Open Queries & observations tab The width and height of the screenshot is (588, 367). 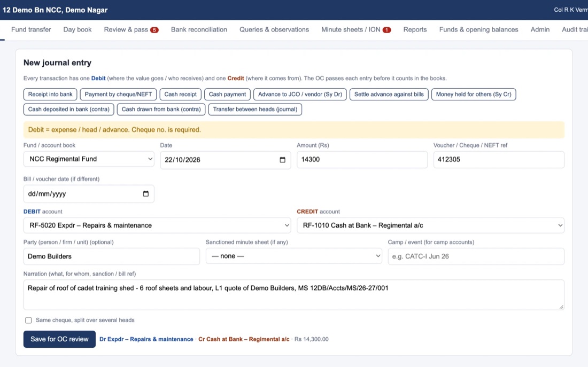[x=274, y=29]
